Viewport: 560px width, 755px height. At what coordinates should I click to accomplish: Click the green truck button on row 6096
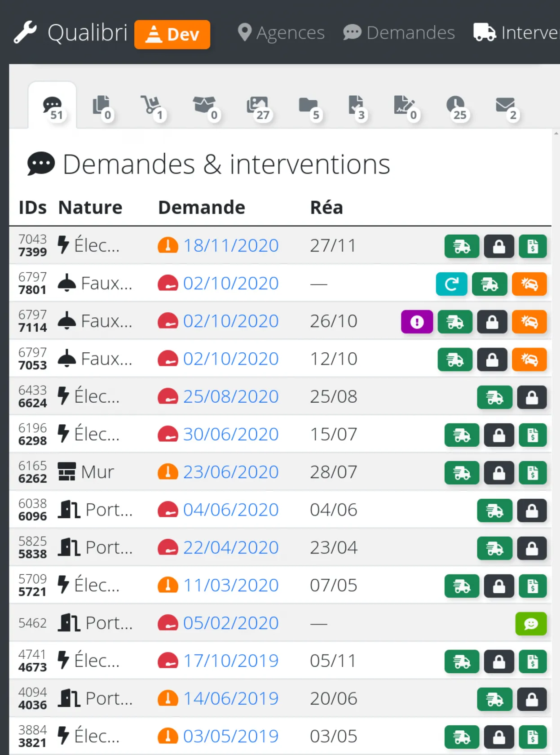pos(494,511)
